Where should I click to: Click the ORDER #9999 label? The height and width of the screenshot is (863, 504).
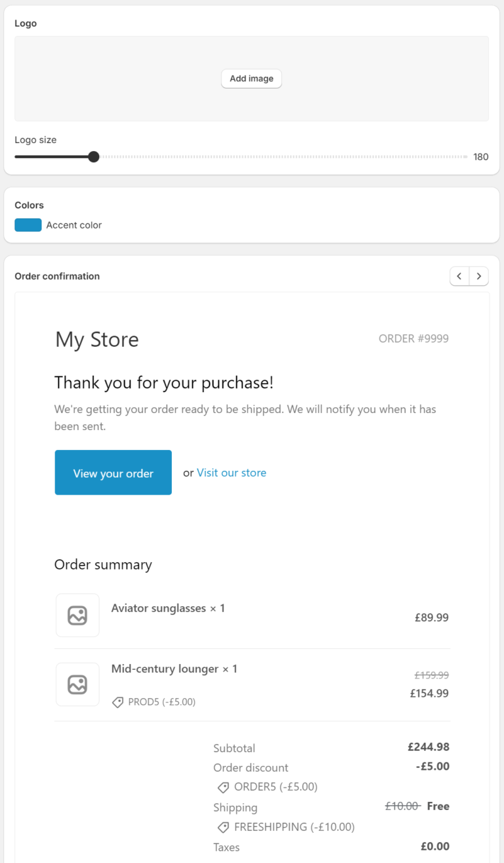pyautogui.click(x=413, y=338)
